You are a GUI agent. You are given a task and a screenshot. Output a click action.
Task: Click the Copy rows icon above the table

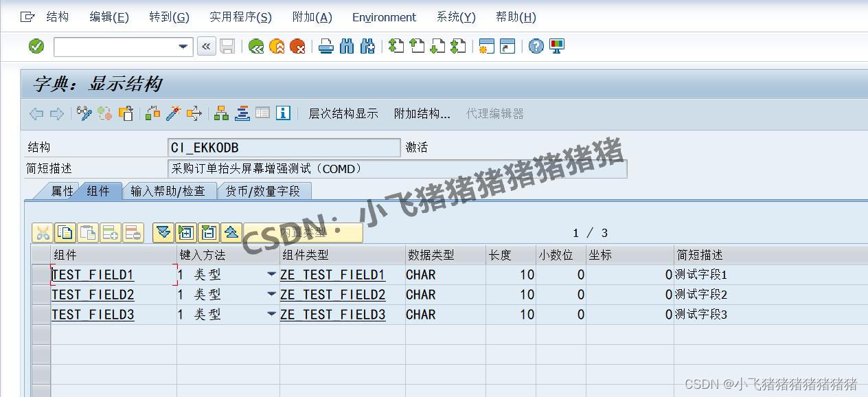pyautogui.click(x=65, y=232)
